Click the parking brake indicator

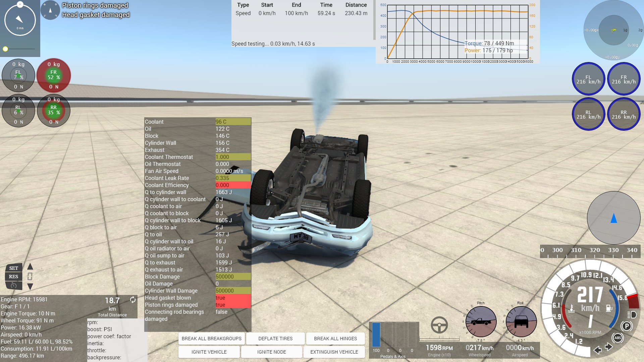[x=626, y=326]
